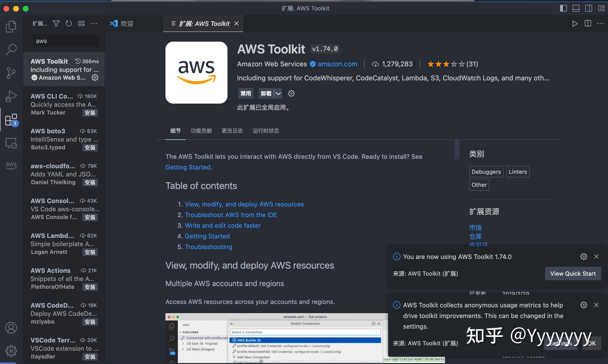Switch to the 功能贡献 tab

(x=201, y=131)
